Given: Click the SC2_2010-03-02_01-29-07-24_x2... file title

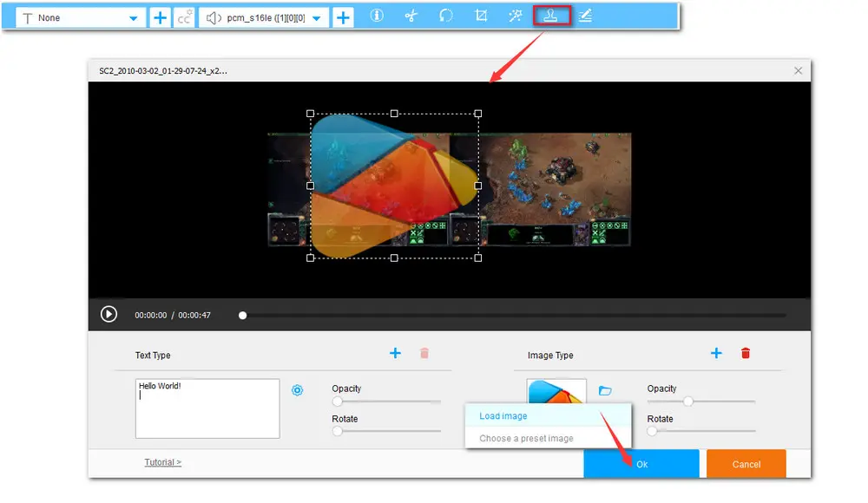Looking at the screenshot, I should point(163,71).
